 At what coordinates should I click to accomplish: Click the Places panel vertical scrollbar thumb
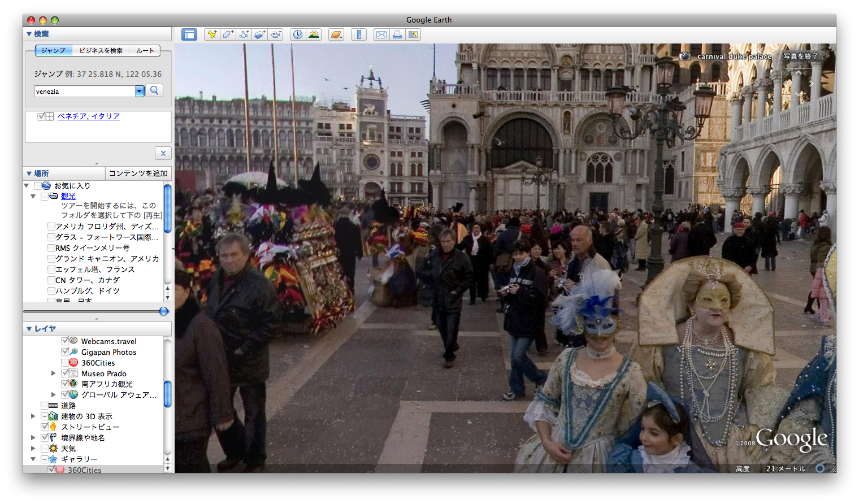(167, 208)
